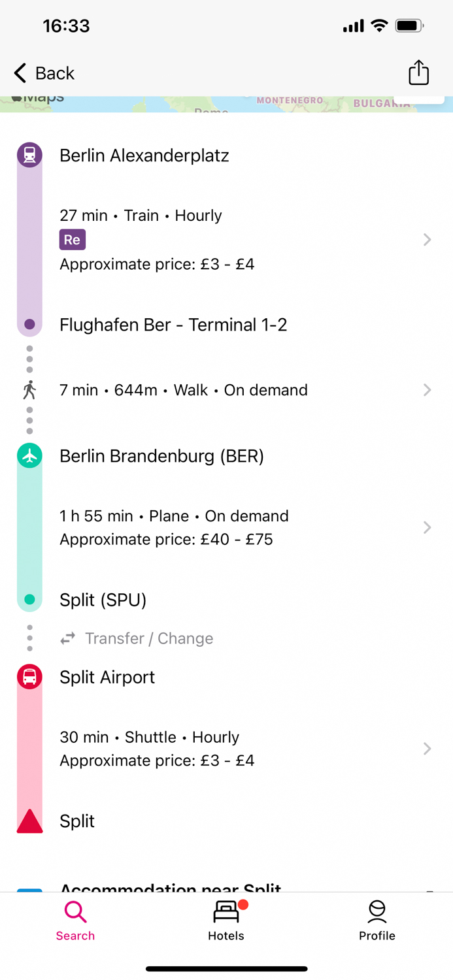453x980 pixels.
Task: Expand the walking leg details chevron
Action: pos(427,390)
